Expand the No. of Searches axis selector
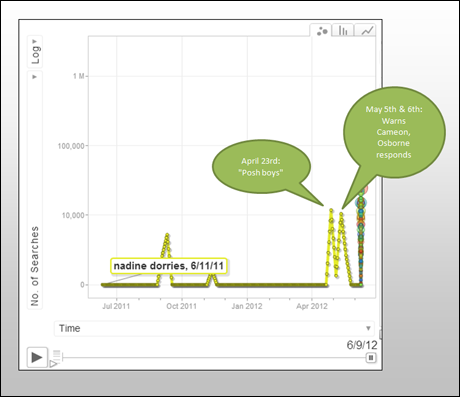 click(35, 77)
